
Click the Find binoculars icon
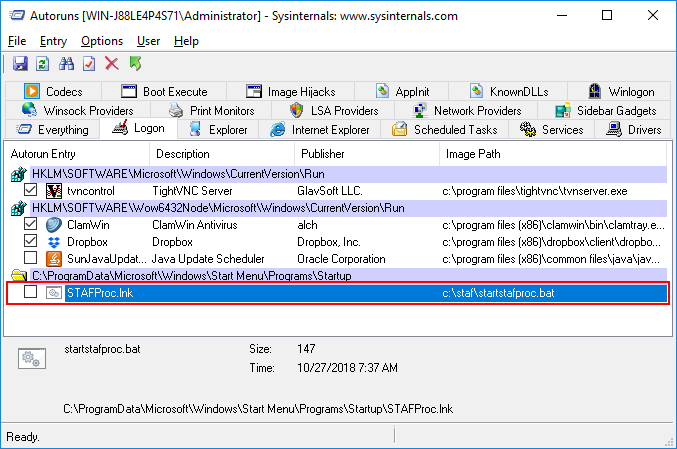[x=66, y=64]
